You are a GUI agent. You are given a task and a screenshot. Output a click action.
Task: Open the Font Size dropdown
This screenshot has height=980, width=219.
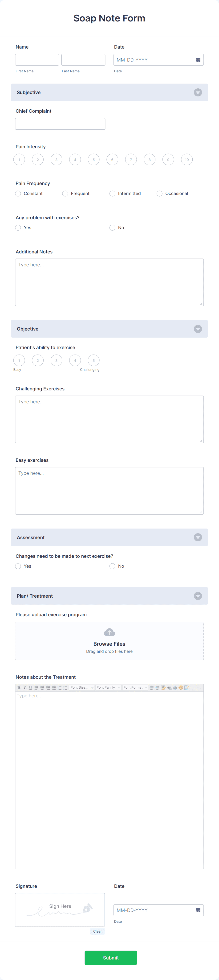(x=81, y=687)
